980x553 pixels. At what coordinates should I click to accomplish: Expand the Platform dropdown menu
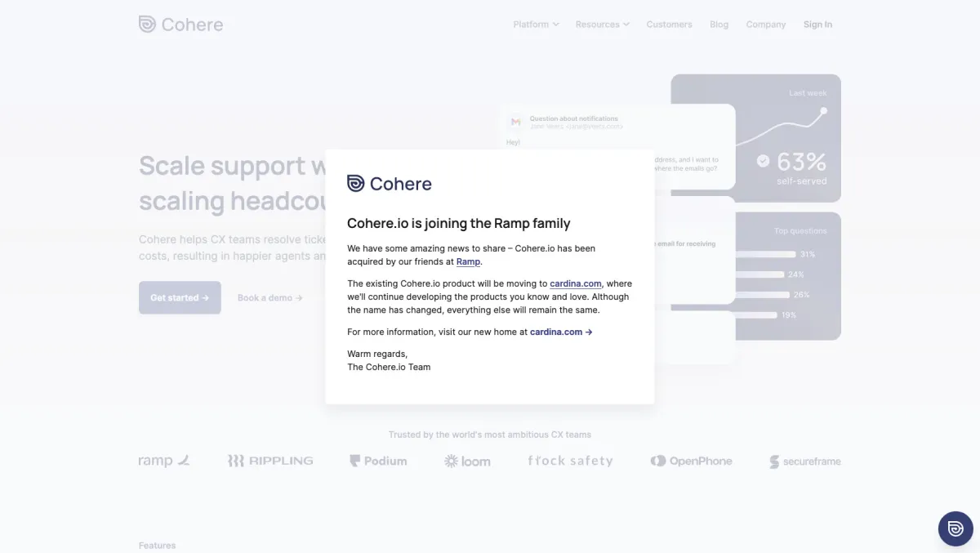pos(536,25)
